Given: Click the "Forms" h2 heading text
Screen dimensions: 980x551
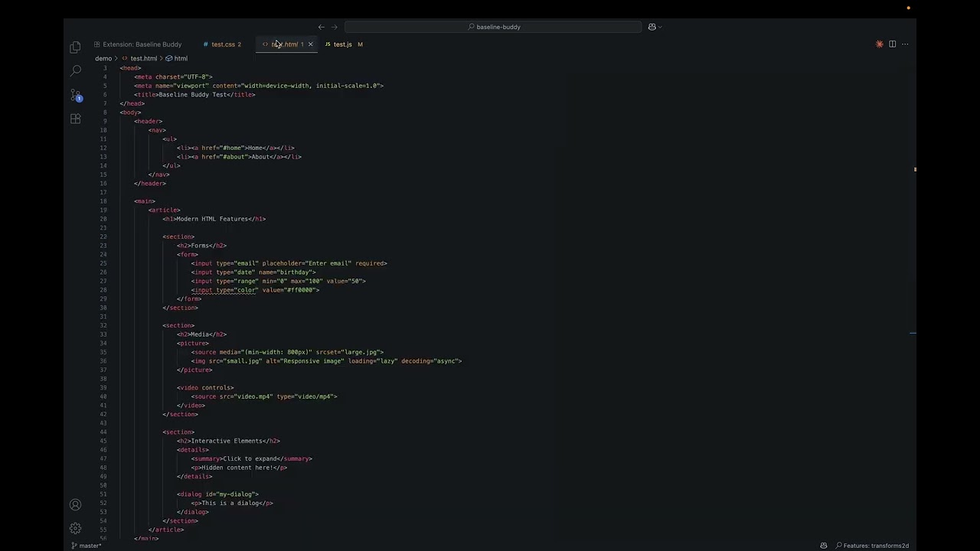Looking at the screenshot, I should tap(200, 246).
